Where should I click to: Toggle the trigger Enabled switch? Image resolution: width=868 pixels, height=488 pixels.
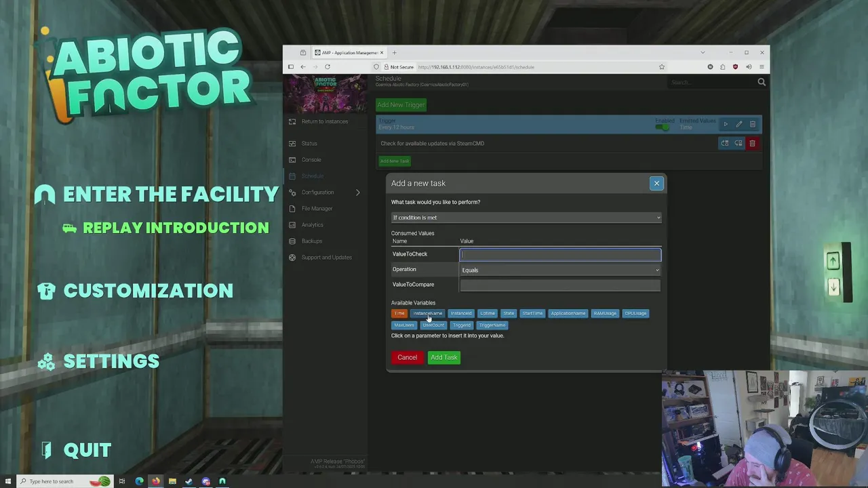click(x=663, y=127)
